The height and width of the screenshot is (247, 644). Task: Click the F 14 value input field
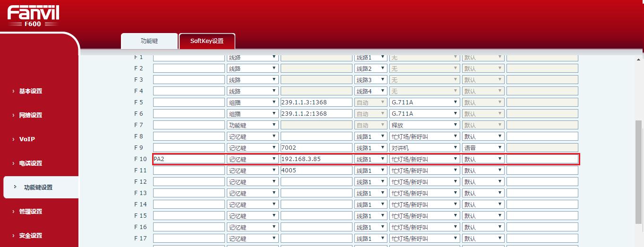(317, 204)
